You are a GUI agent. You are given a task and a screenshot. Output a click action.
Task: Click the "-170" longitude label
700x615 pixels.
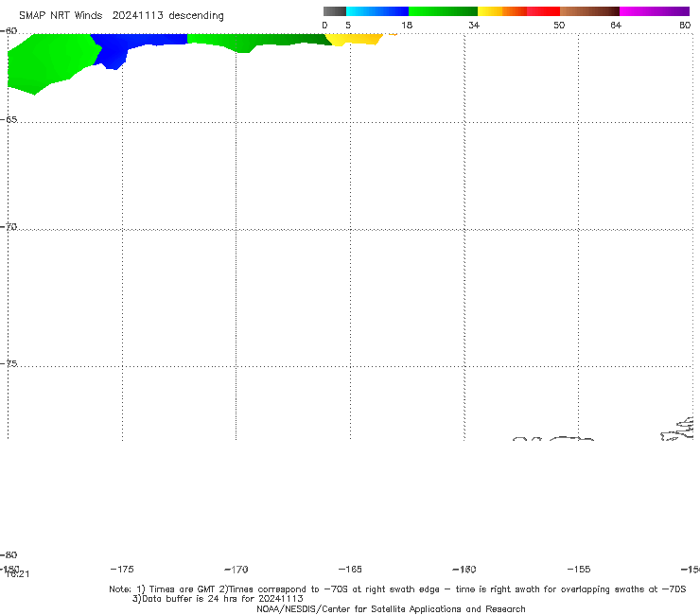[x=236, y=570]
